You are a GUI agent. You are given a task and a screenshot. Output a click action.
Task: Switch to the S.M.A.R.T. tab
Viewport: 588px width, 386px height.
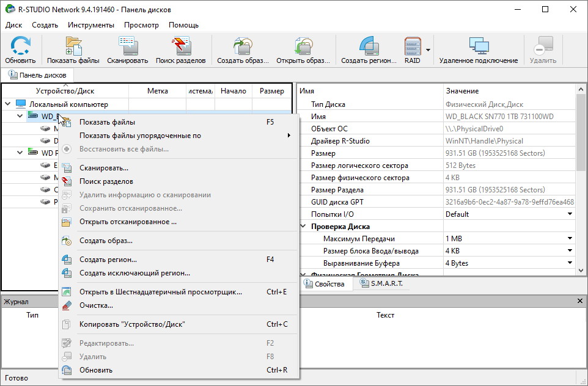coord(381,283)
